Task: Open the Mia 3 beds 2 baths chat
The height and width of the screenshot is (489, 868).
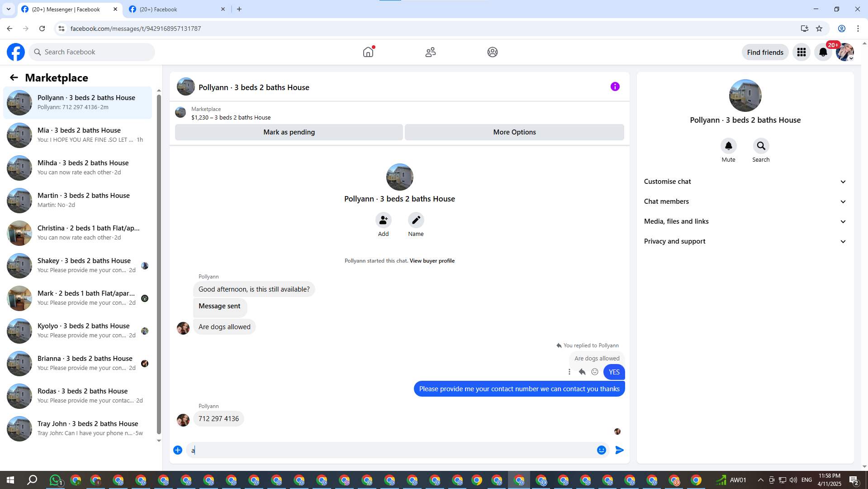Action: pos(78,135)
